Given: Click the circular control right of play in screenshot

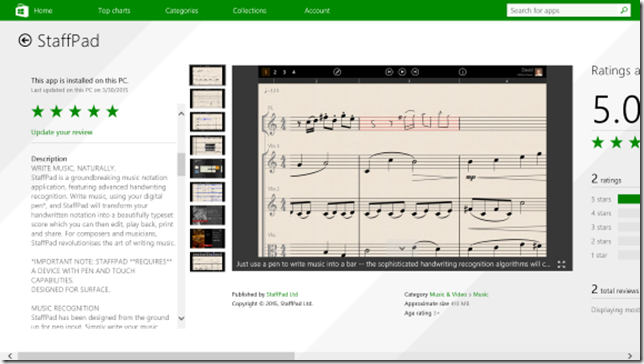Looking at the screenshot, I should coord(415,72).
